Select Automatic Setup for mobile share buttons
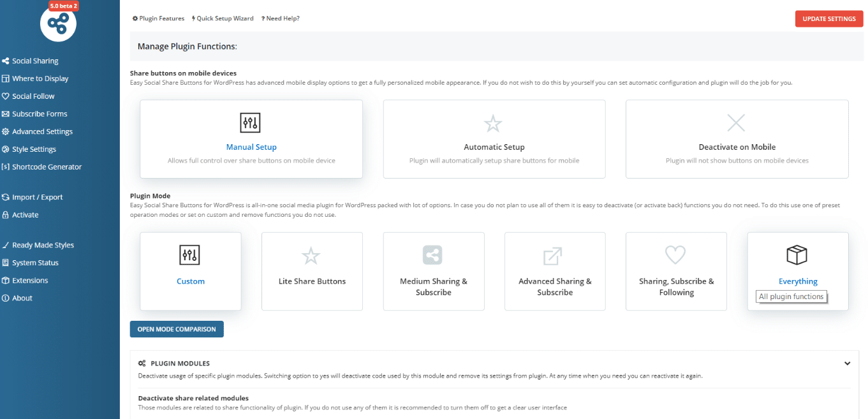Screen dimensions: 868x419 point(494,139)
